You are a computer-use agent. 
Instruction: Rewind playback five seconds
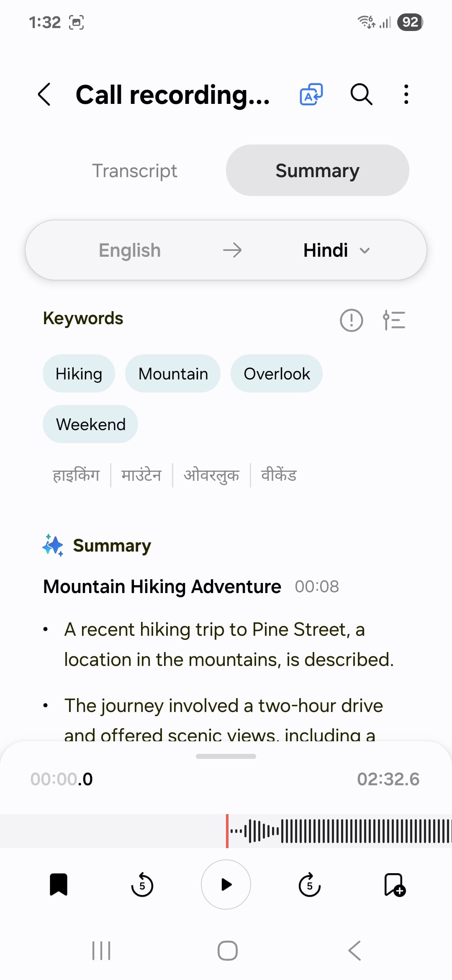[142, 884]
